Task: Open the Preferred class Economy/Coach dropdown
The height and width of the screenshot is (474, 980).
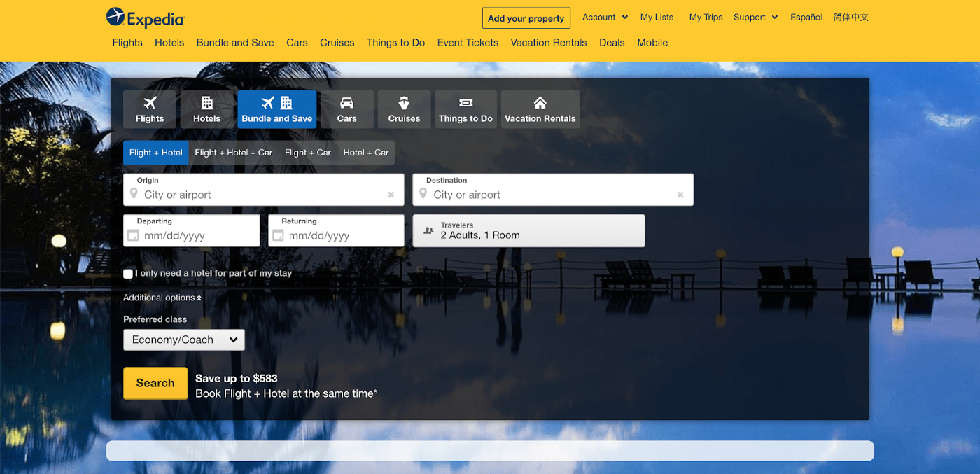Action: point(183,340)
